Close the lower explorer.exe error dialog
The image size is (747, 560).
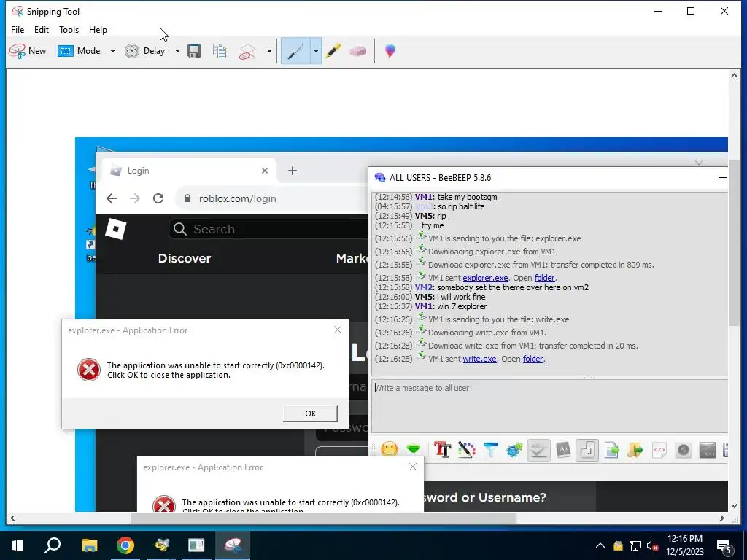click(x=413, y=467)
